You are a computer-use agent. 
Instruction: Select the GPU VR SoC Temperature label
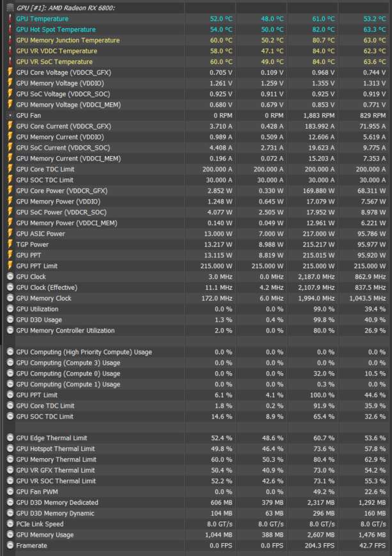(x=54, y=61)
